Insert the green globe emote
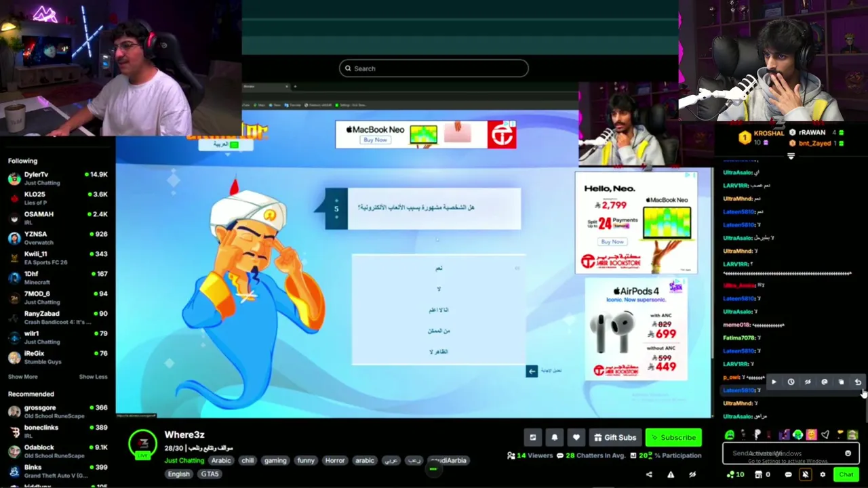Image resolution: width=868 pixels, height=488 pixels. click(x=798, y=435)
